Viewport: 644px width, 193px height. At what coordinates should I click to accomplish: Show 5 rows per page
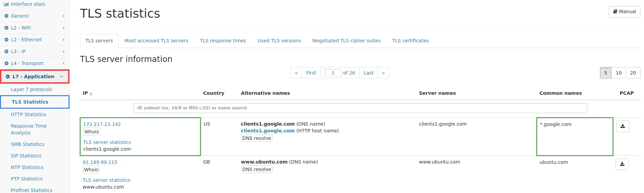(x=606, y=73)
